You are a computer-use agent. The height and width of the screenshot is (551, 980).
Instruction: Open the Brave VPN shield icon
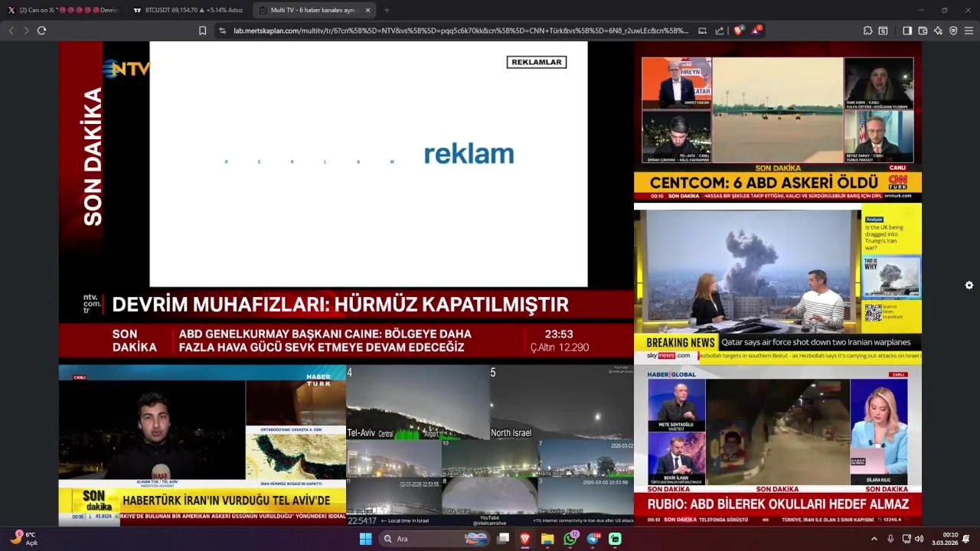coord(953,31)
